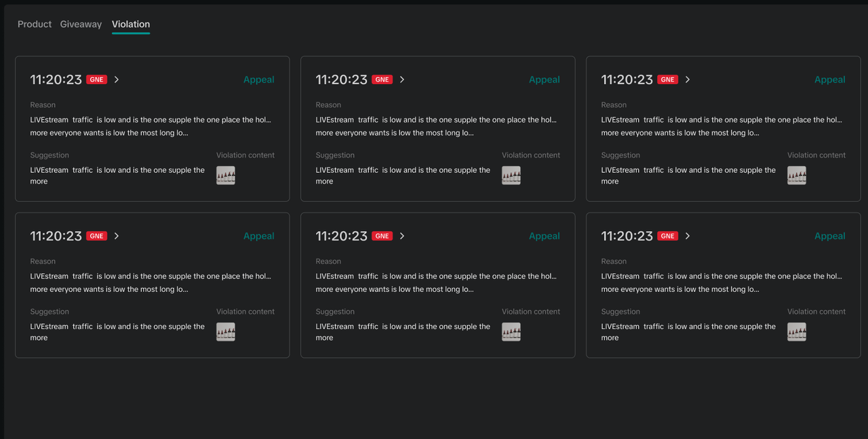This screenshot has height=439, width=868.
Task: Expand the top-middle card's chevron arrow
Action: tap(402, 80)
